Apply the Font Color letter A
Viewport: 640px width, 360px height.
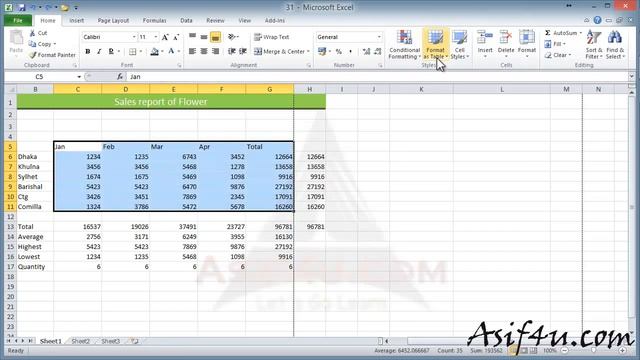point(171,51)
